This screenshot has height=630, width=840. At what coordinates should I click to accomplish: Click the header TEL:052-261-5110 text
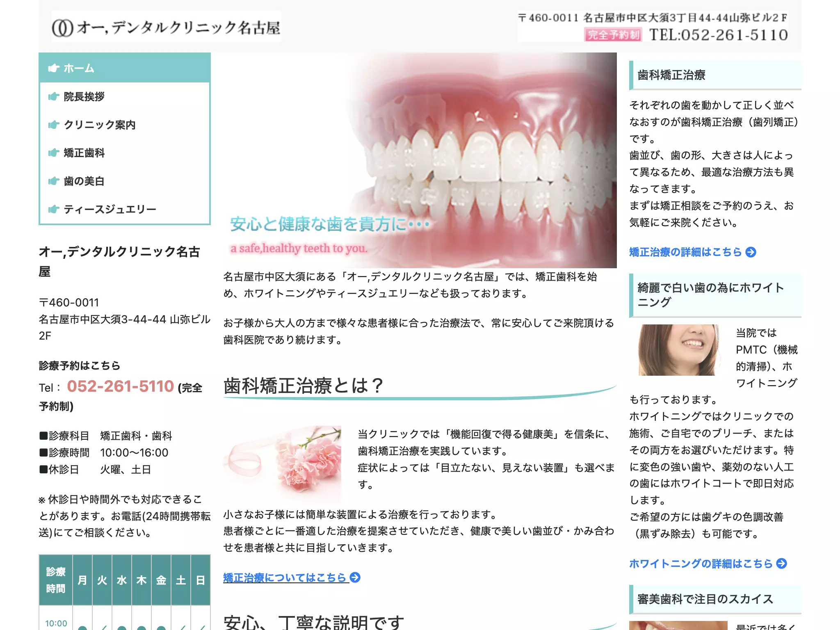719,35
